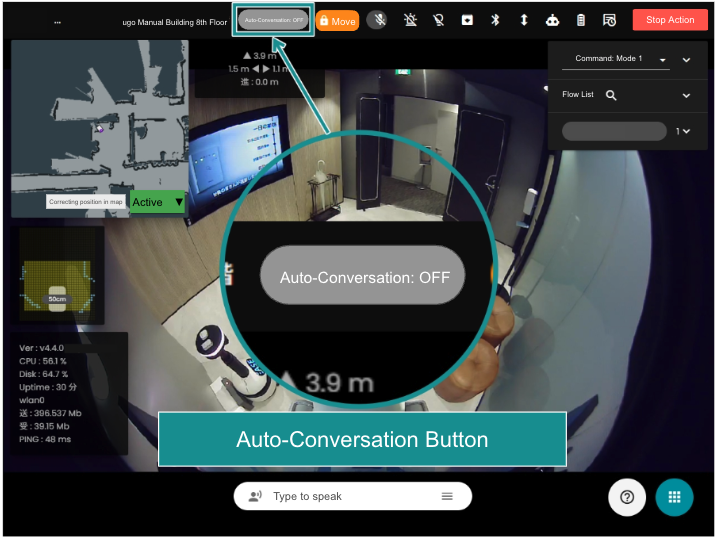Toggle the warning siren light icon
Image resolution: width=715 pixels, height=538 pixels.
pyautogui.click(x=410, y=20)
